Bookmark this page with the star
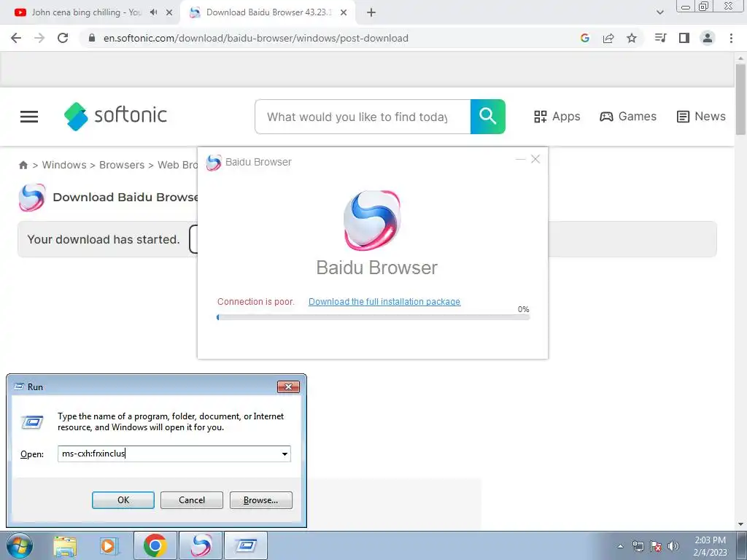 click(632, 38)
